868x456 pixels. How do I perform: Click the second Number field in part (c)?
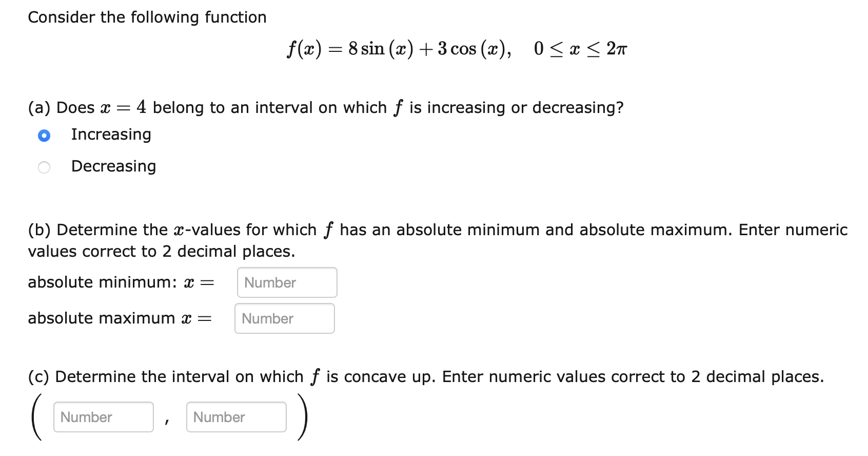pyautogui.click(x=236, y=417)
